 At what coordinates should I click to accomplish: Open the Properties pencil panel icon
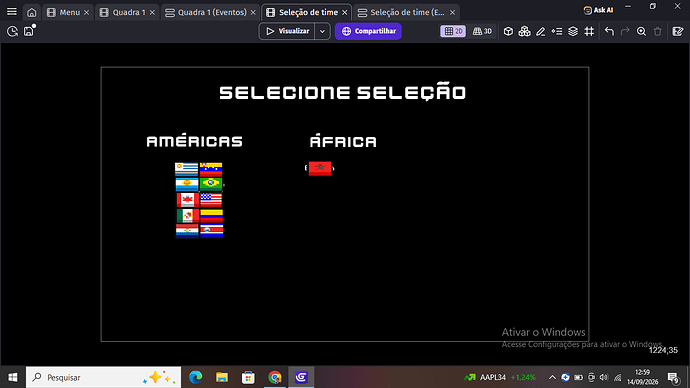coord(541,31)
